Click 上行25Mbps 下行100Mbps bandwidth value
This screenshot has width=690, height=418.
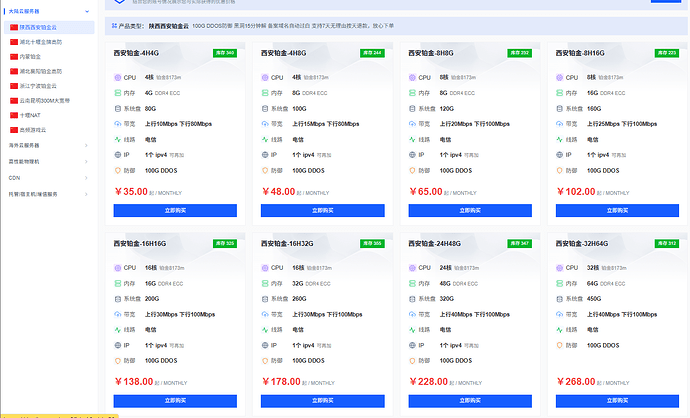tap(622, 124)
